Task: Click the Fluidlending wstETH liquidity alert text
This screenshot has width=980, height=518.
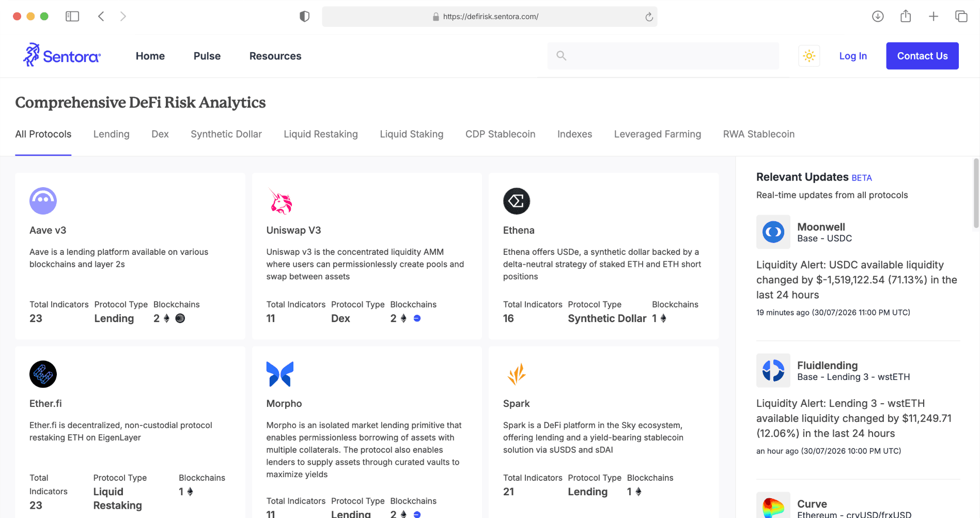Action: click(854, 418)
